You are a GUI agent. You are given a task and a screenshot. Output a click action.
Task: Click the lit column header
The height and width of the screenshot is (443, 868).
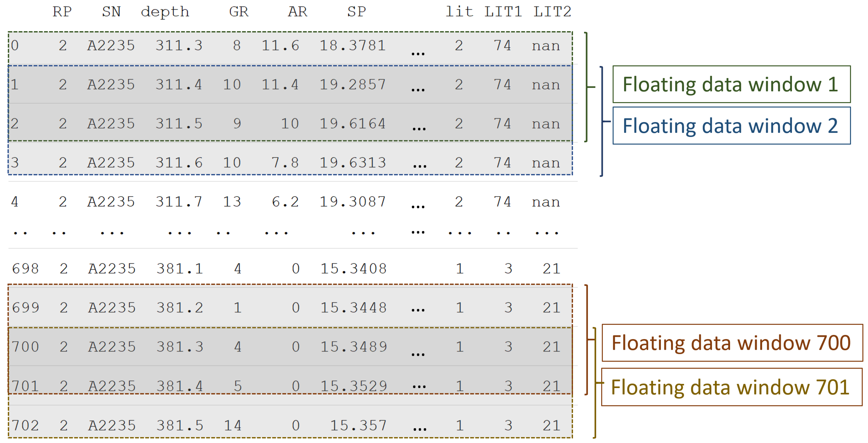[x=459, y=12]
